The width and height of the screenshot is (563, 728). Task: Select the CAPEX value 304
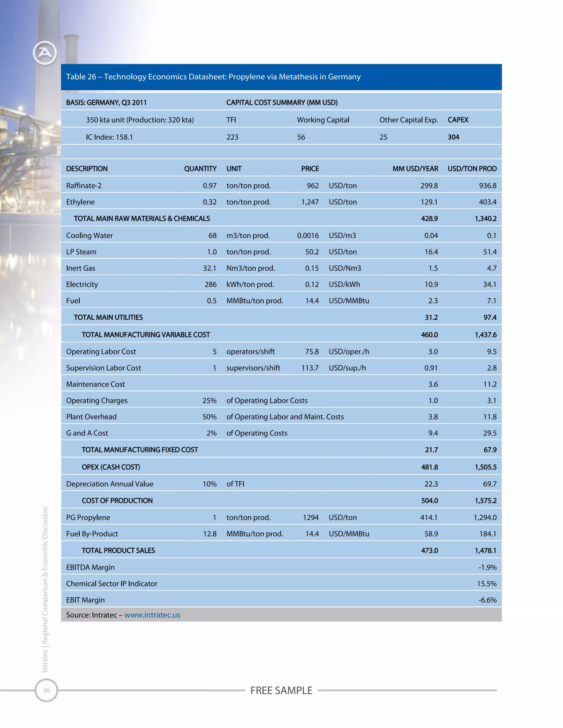tap(453, 137)
